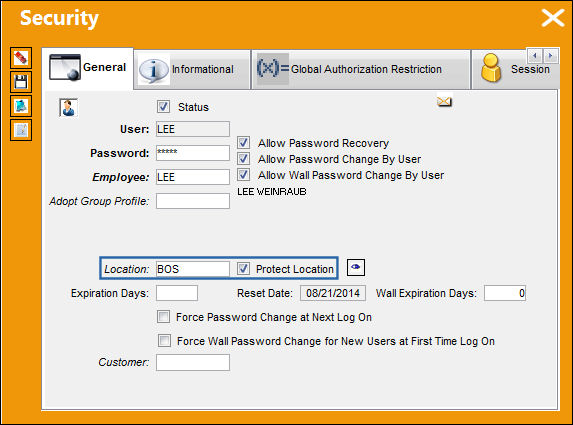Open the Informational tab
573x425 pixels.
(192, 69)
